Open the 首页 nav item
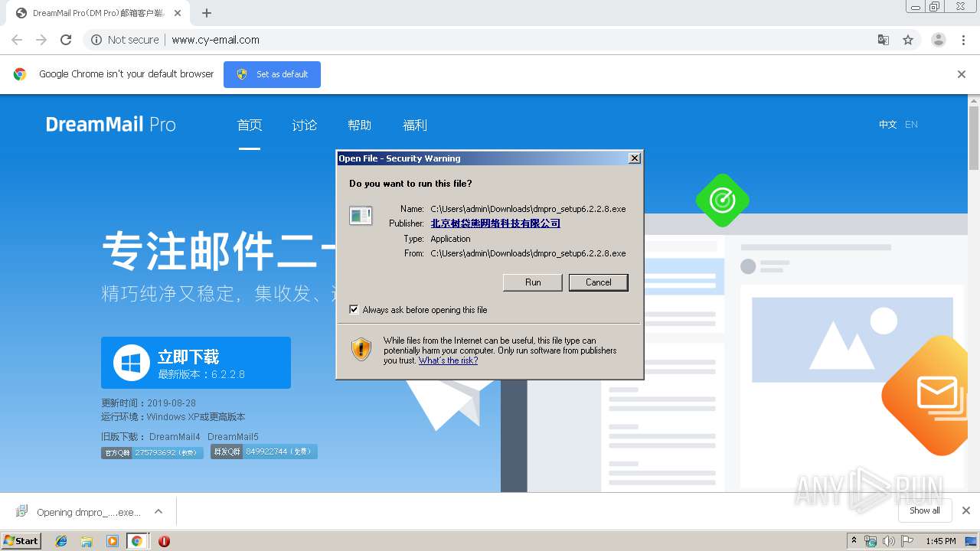The height and width of the screenshot is (551, 980). 250,126
